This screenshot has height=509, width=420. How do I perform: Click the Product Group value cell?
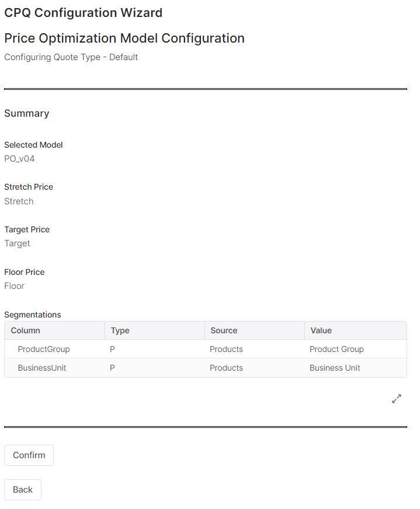pyautogui.click(x=336, y=349)
